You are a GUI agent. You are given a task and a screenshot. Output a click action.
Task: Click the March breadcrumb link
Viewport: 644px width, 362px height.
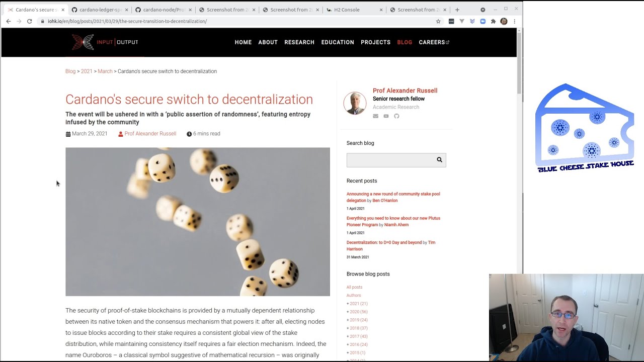coord(105,71)
